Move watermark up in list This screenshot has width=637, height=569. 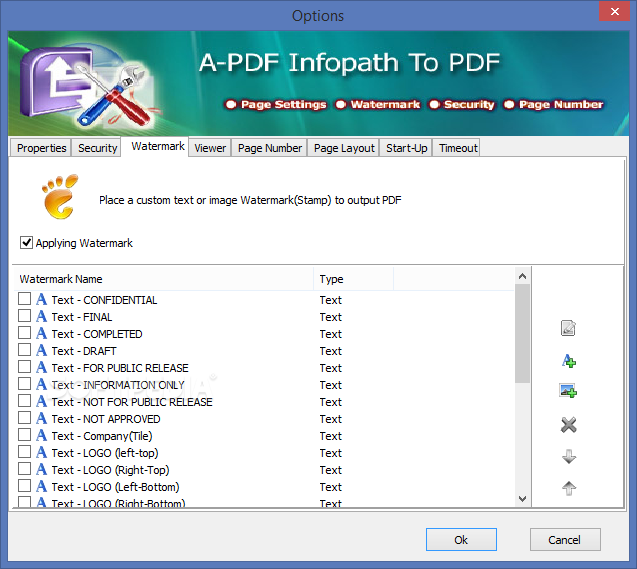click(x=569, y=487)
